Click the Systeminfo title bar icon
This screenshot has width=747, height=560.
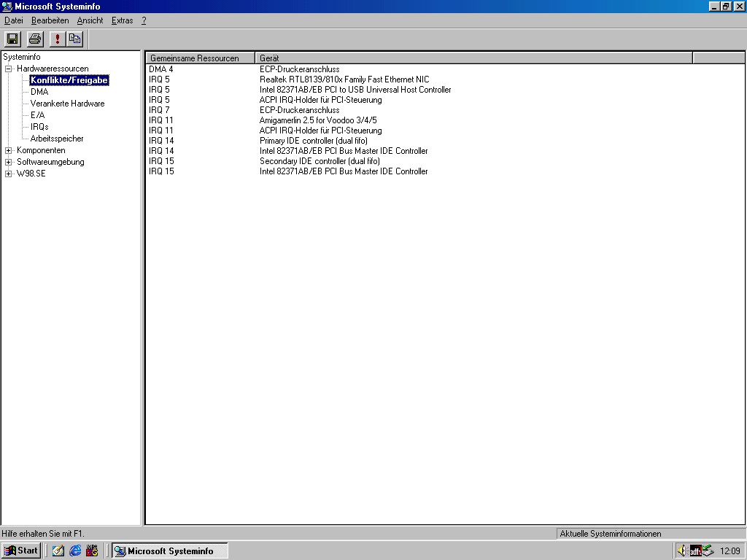click(x=7, y=6)
